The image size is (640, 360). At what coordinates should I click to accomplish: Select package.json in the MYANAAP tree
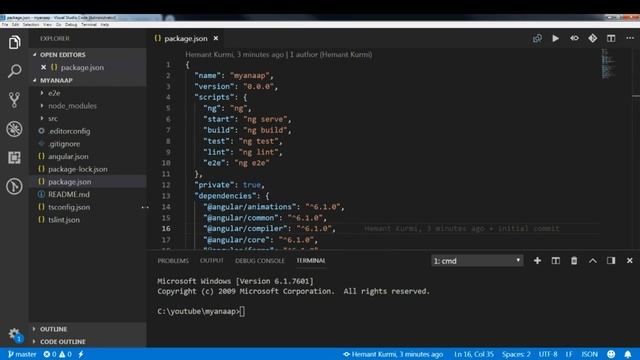[87, 182]
